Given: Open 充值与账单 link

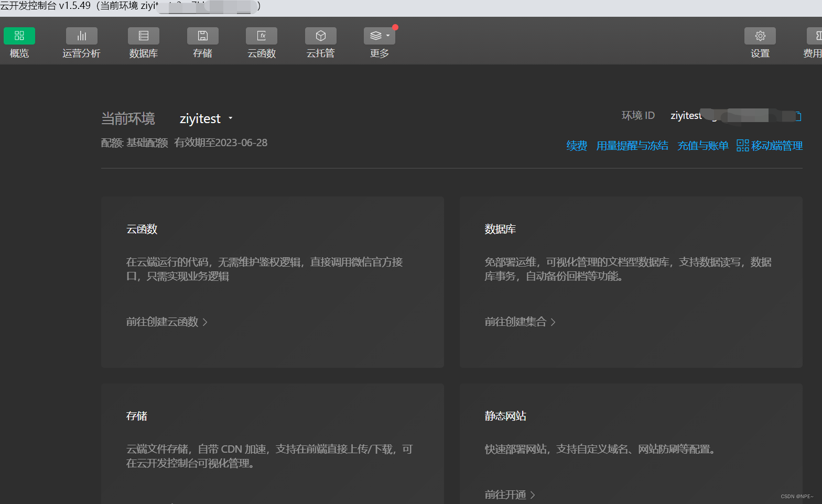Looking at the screenshot, I should pos(703,146).
